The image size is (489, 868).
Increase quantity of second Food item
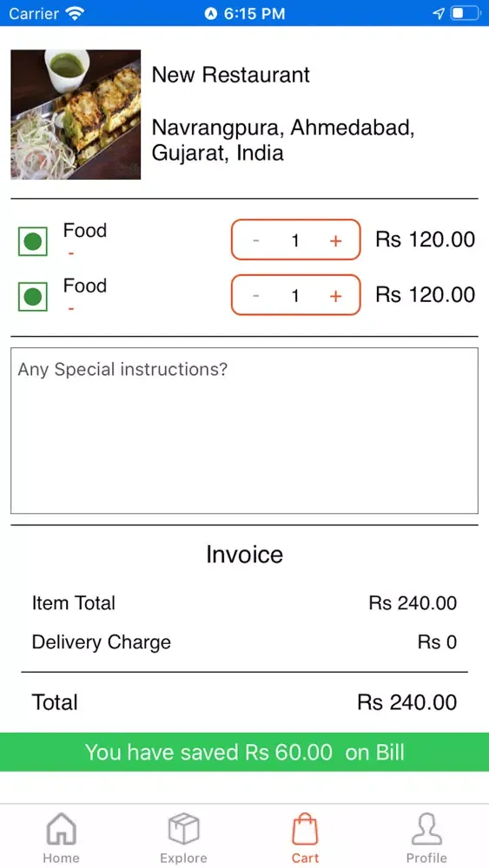click(335, 296)
